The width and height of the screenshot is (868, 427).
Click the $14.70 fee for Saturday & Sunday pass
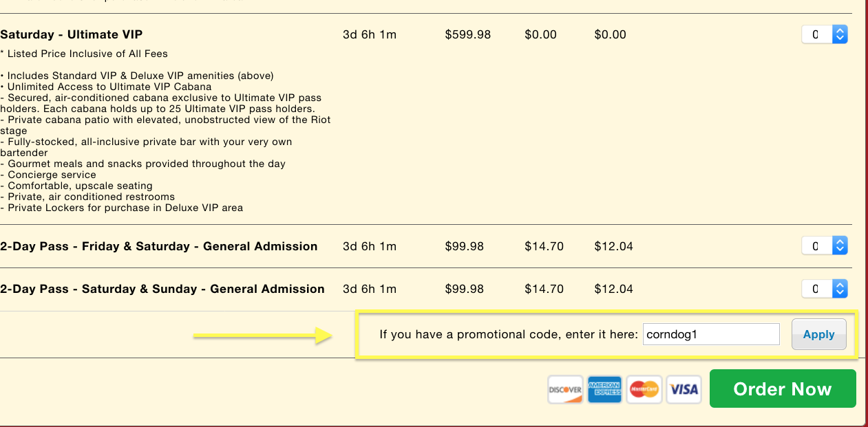544,289
